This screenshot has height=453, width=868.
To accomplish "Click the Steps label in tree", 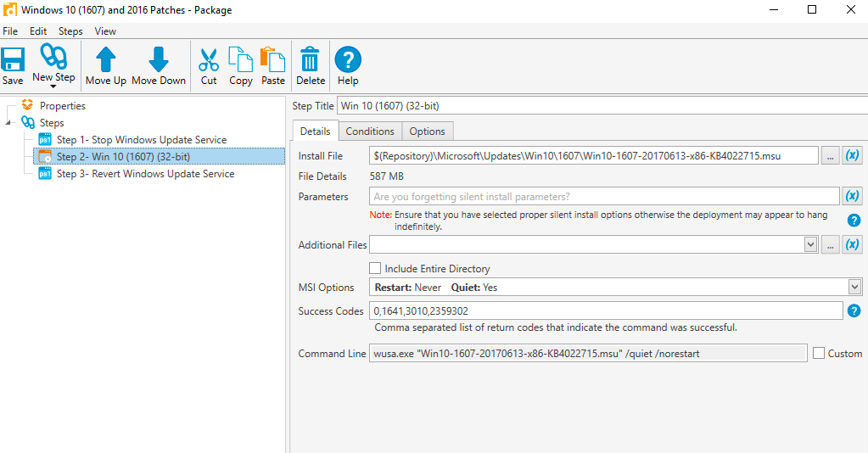I will tap(52, 122).
